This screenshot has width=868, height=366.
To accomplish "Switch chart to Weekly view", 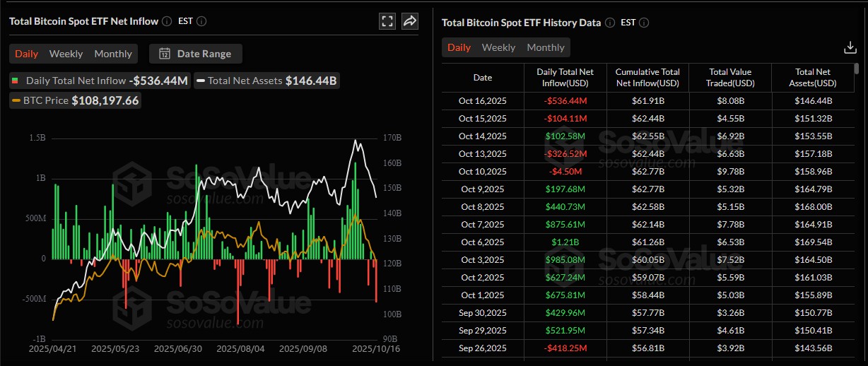I will 66,54.
